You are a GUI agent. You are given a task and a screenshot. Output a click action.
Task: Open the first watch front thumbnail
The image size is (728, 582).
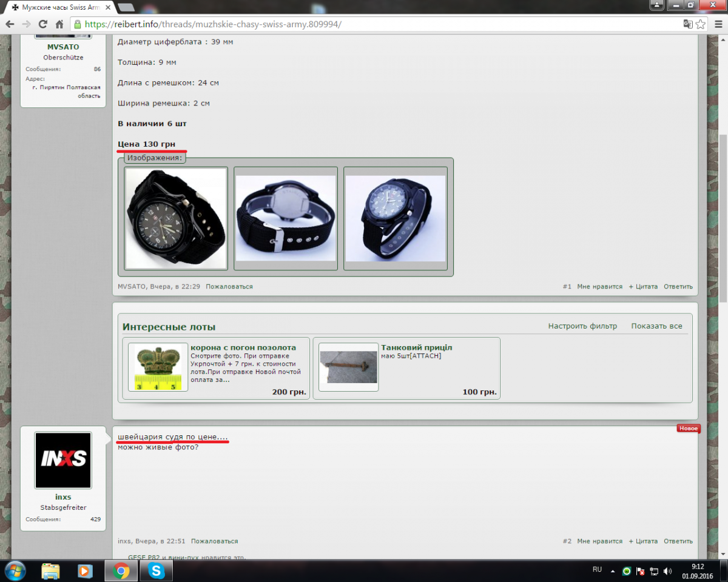pos(176,218)
